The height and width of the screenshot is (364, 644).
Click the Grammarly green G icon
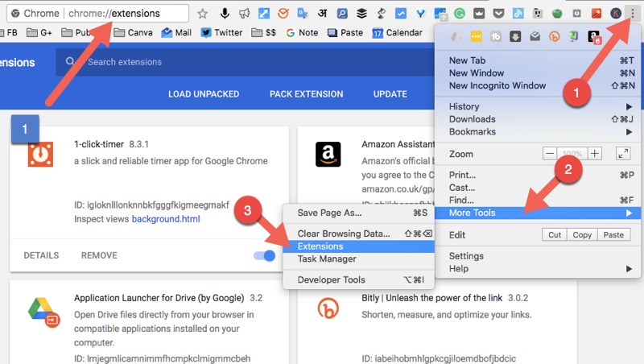coord(459,14)
